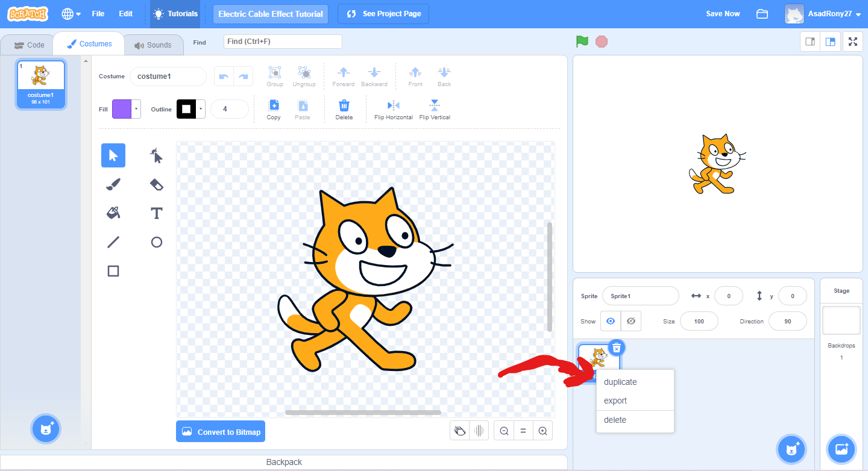Zoom in on the paint canvas
The image size is (868, 471).
point(542,431)
